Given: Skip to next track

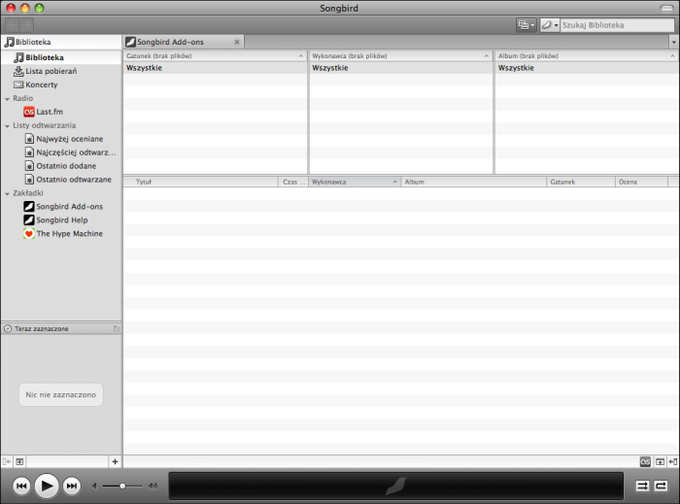Looking at the screenshot, I should click(x=72, y=486).
